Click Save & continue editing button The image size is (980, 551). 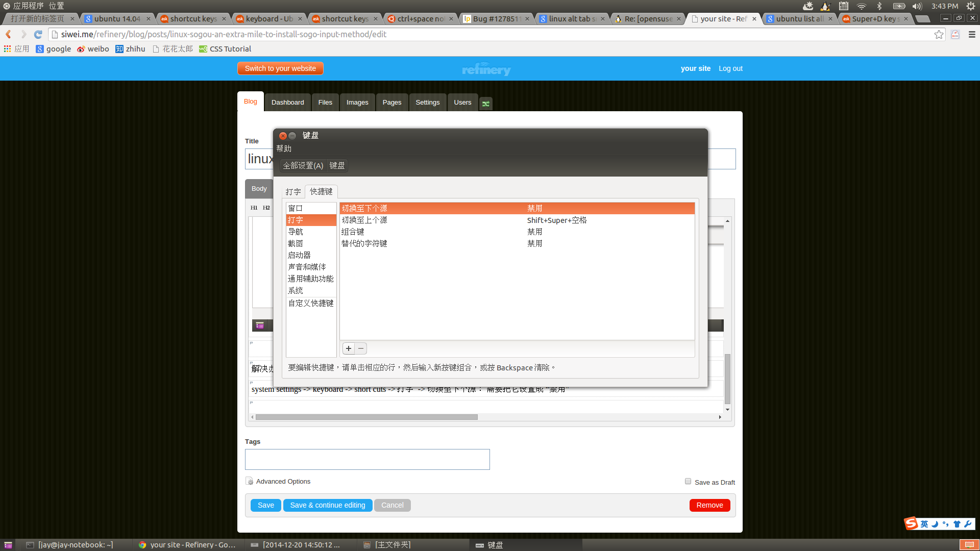327,505
